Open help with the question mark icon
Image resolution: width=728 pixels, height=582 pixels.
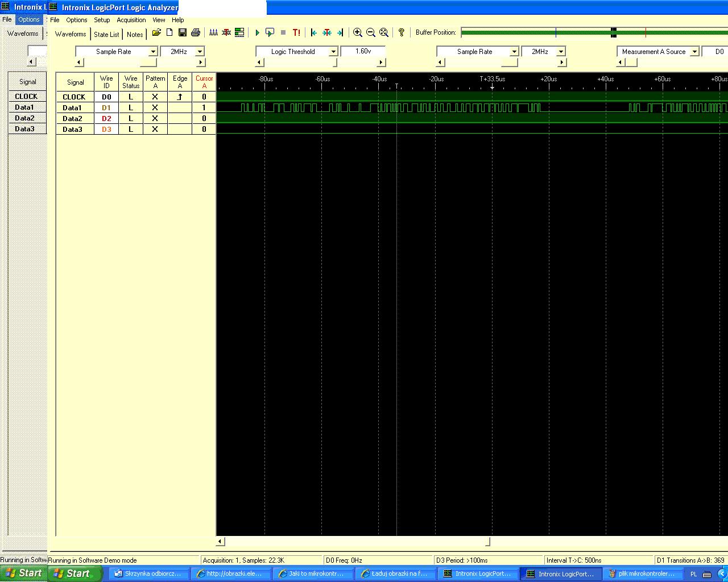[402, 33]
